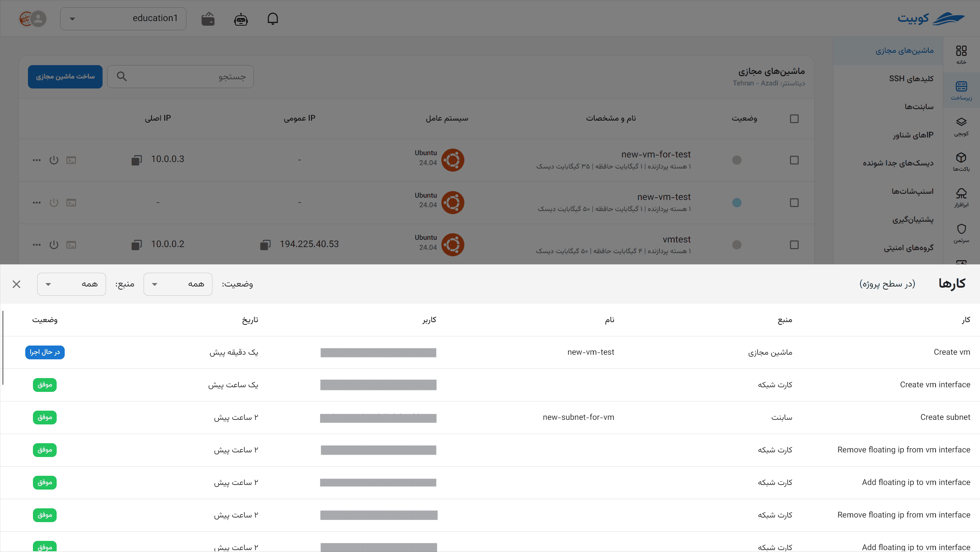Click the search magnifier icon
The image size is (980, 552).
(122, 76)
